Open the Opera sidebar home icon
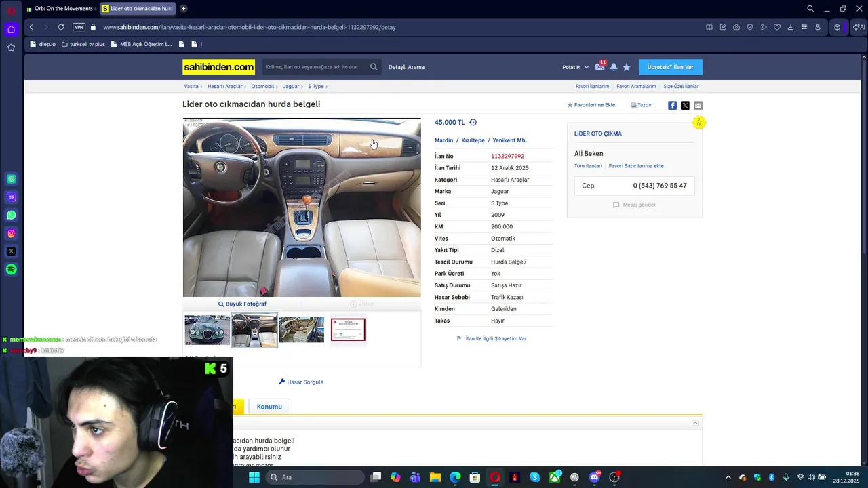 pos(12,29)
